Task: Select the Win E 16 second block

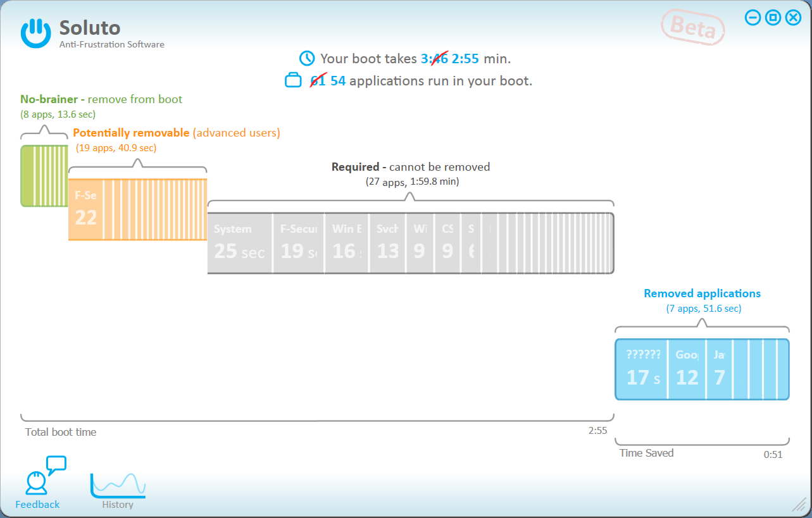Action: tap(347, 244)
